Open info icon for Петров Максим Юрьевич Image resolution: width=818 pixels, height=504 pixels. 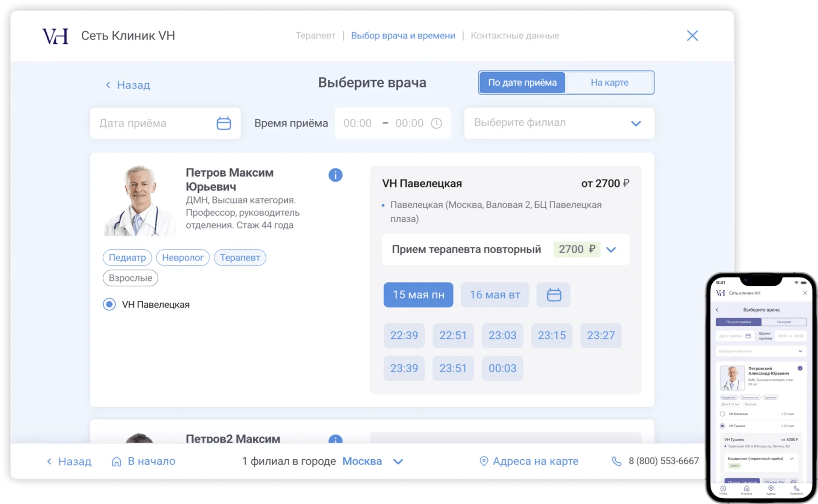335,175
